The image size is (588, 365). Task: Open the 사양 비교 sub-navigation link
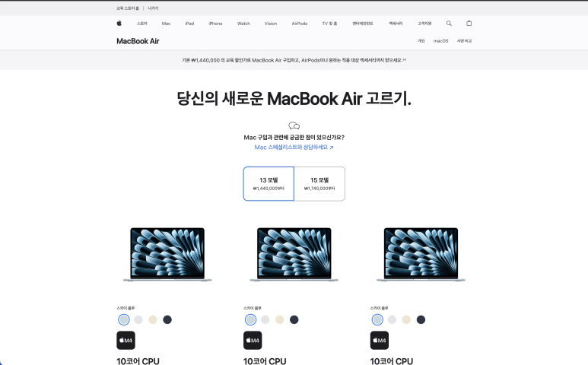pyautogui.click(x=464, y=41)
